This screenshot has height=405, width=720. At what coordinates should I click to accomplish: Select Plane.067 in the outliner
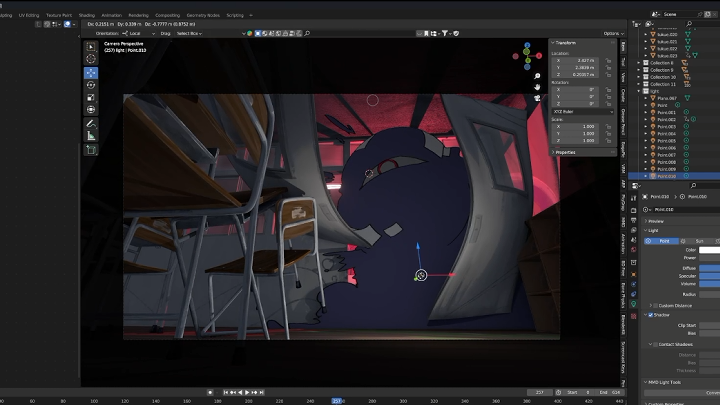tap(667, 98)
